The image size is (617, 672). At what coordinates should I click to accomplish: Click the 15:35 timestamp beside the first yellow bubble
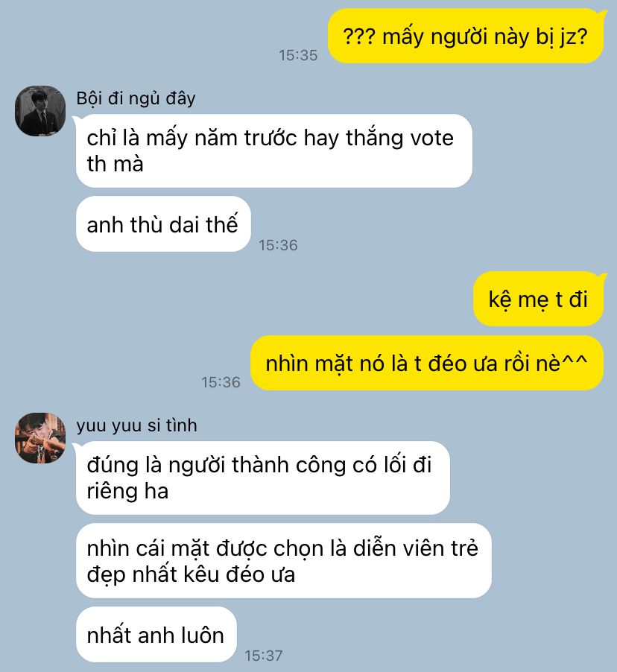(x=298, y=55)
